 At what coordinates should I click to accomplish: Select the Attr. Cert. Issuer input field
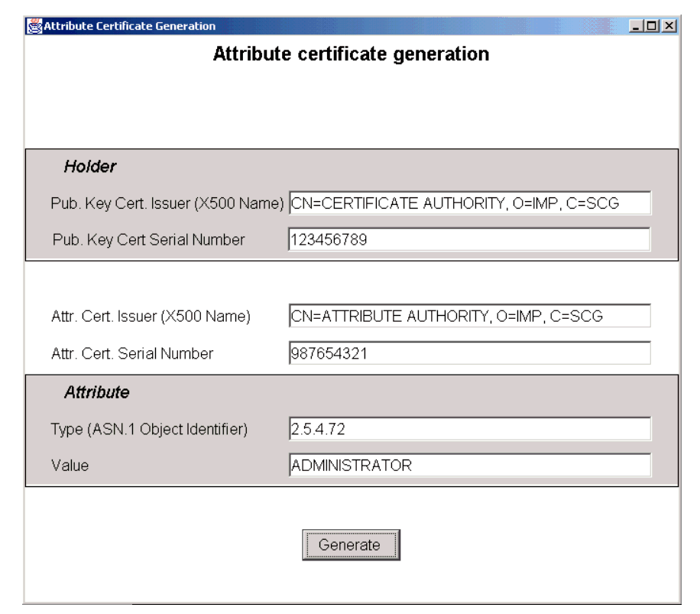click(469, 316)
